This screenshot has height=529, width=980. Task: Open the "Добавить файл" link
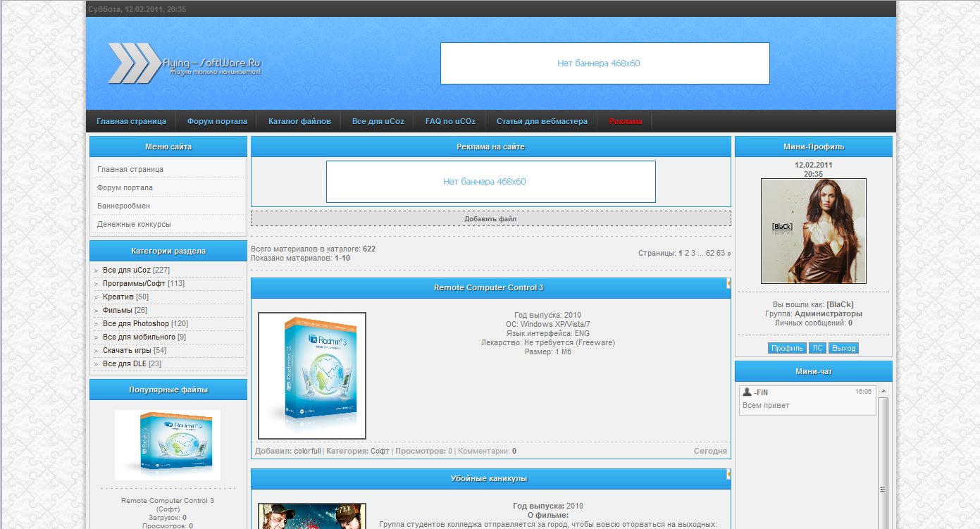(x=491, y=218)
